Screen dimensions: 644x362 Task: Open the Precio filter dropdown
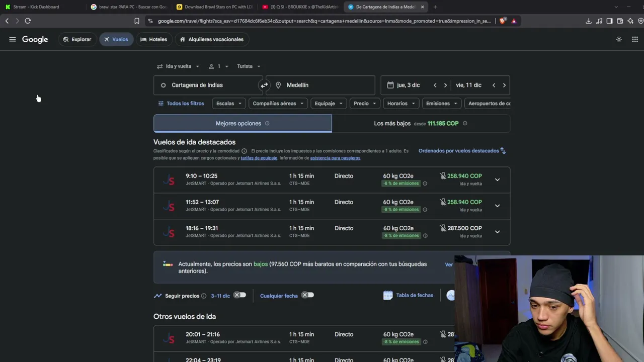pos(365,104)
